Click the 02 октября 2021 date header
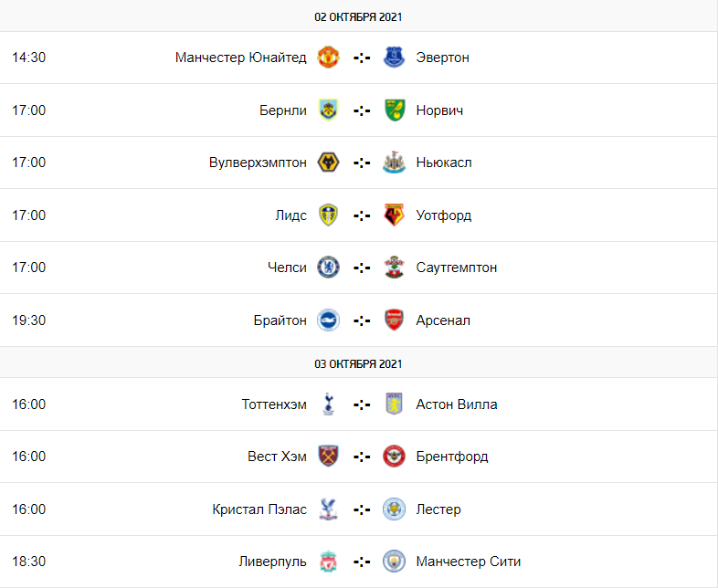The image size is (718, 588). pos(359,16)
